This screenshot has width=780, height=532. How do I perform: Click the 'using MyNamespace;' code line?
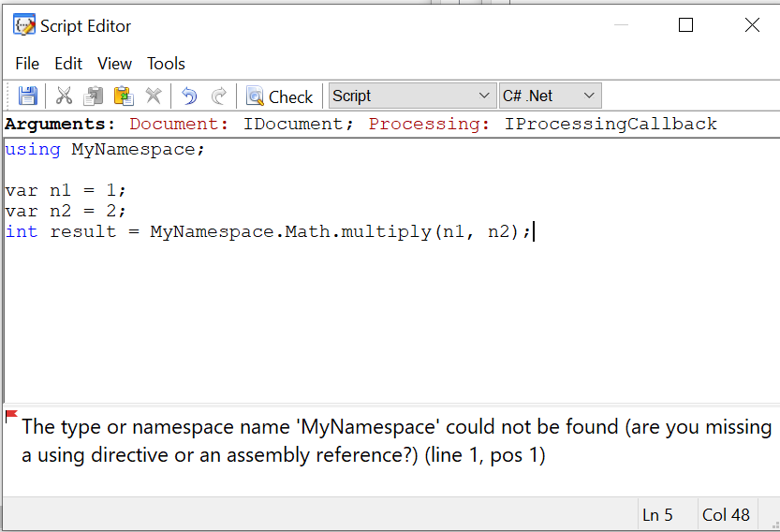point(105,149)
